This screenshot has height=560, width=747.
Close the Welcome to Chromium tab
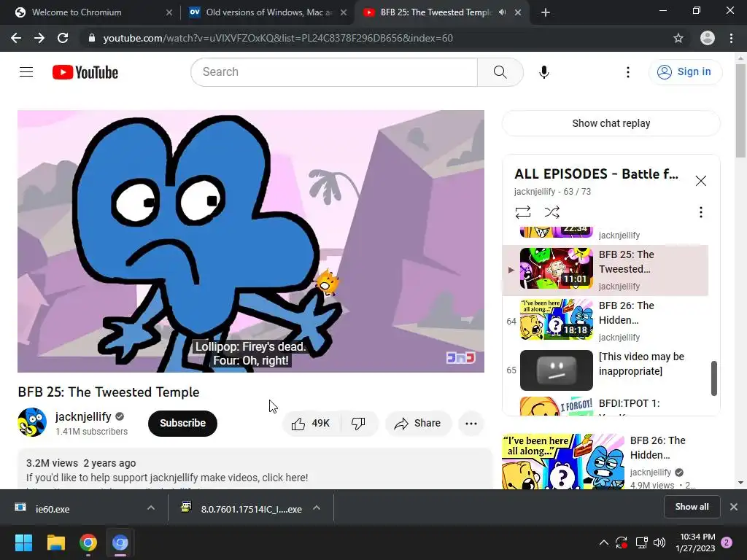(x=169, y=12)
